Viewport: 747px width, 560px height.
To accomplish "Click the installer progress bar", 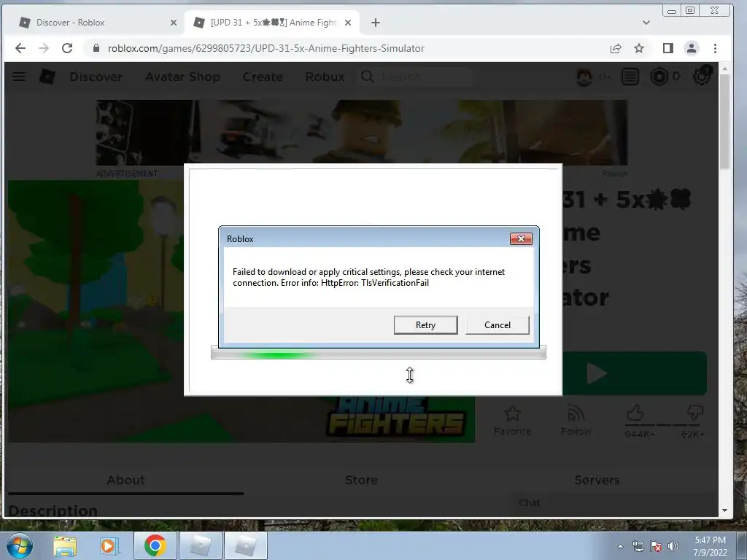I will pos(379,353).
